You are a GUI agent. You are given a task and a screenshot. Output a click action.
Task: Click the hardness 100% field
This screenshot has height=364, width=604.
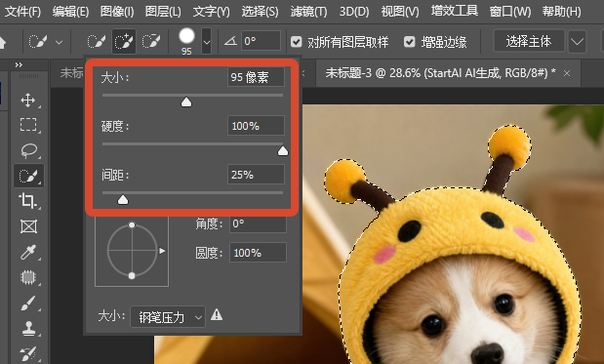256,126
